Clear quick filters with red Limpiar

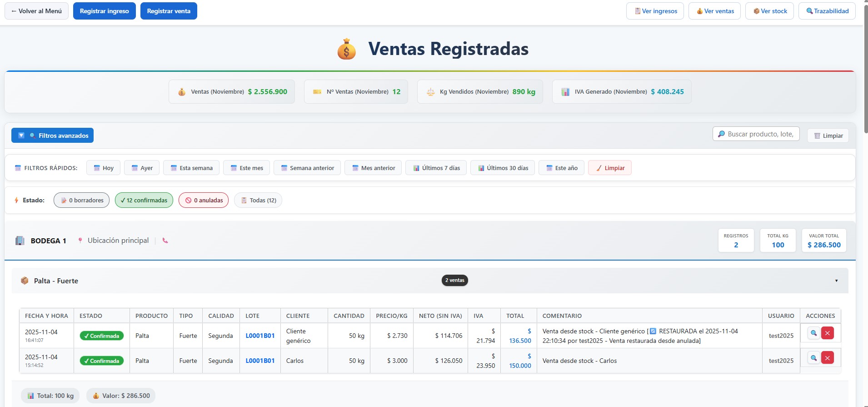pos(609,168)
